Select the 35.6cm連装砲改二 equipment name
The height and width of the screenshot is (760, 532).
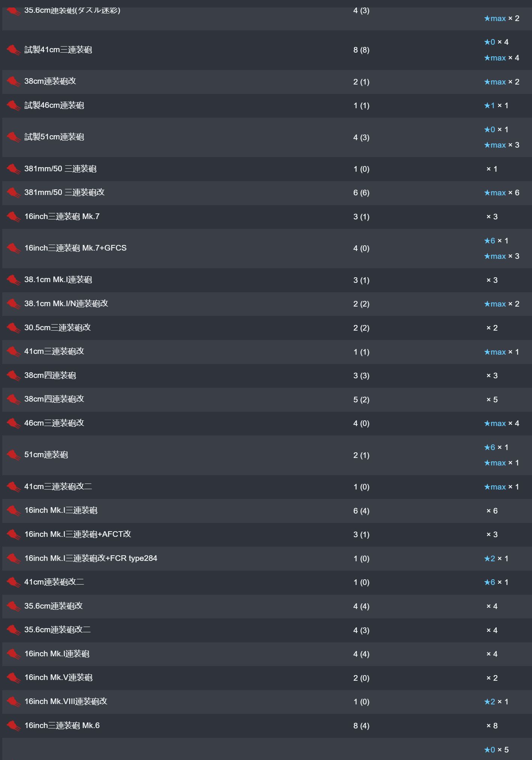tap(57, 630)
